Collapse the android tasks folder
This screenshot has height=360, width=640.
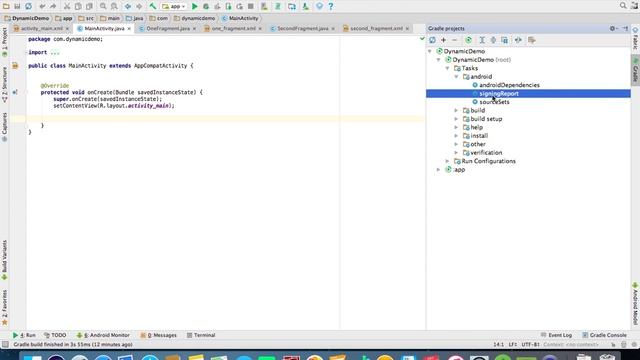456,77
